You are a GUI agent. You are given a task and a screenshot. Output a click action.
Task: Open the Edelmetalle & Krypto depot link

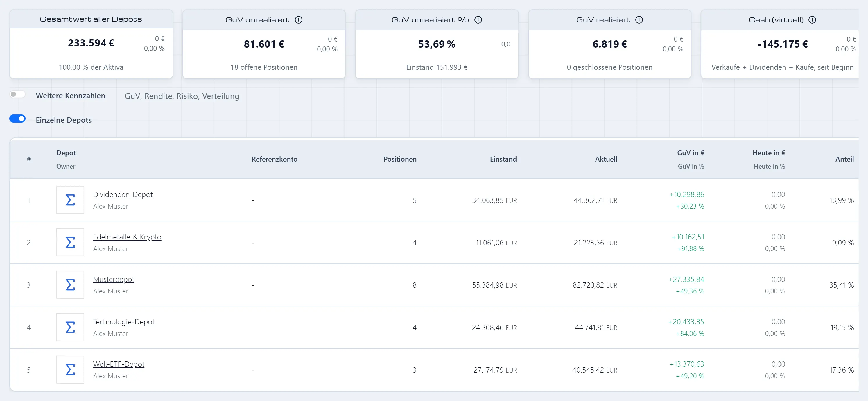pyautogui.click(x=127, y=237)
